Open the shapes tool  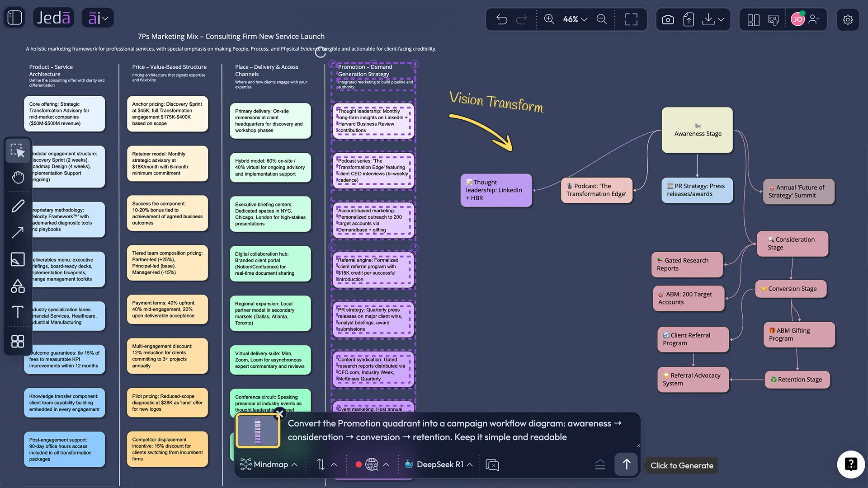pos(18,286)
